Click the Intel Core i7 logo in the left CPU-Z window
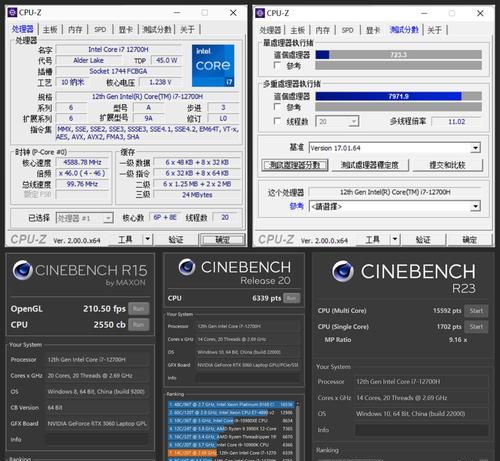 [213, 66]
